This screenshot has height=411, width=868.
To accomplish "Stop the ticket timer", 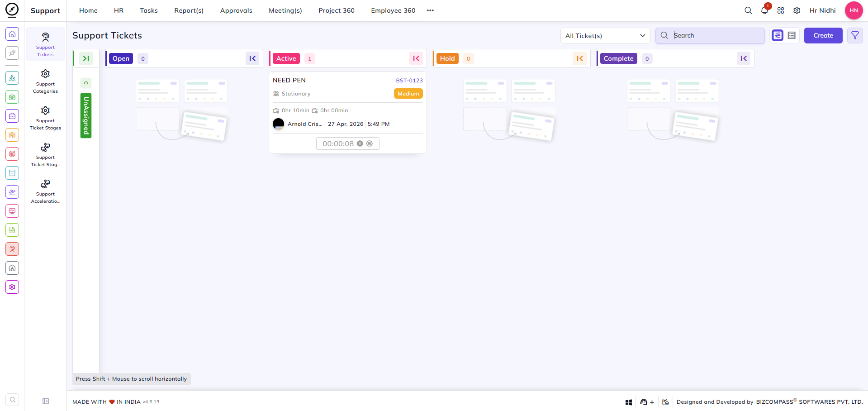I will 370,143.
